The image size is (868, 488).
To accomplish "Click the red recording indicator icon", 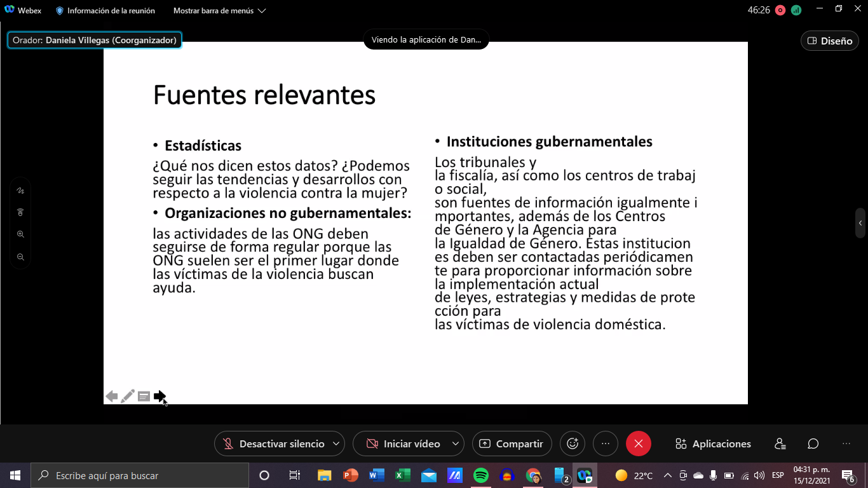I will click(780, 10).
